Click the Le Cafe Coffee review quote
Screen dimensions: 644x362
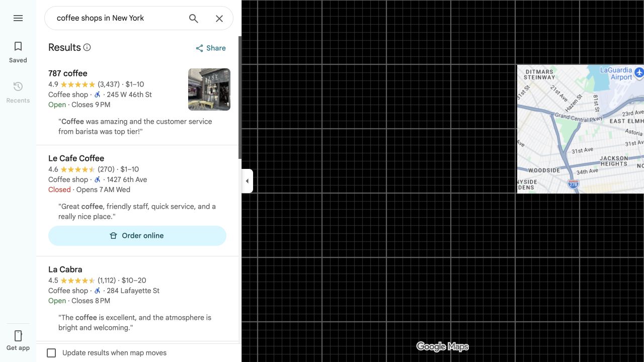[x=137, y=212]
